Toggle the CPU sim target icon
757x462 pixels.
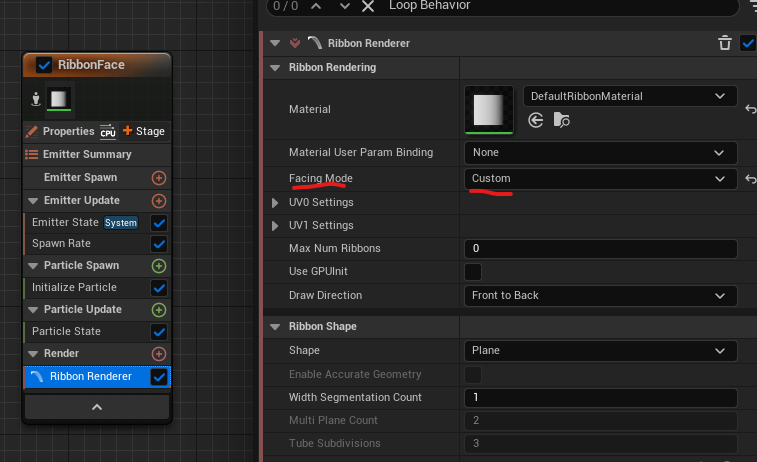[x=108, y=131]
